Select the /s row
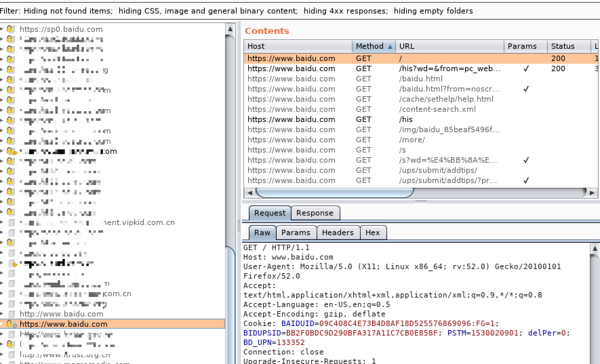The image size is (600, 364). pos(421,150)
